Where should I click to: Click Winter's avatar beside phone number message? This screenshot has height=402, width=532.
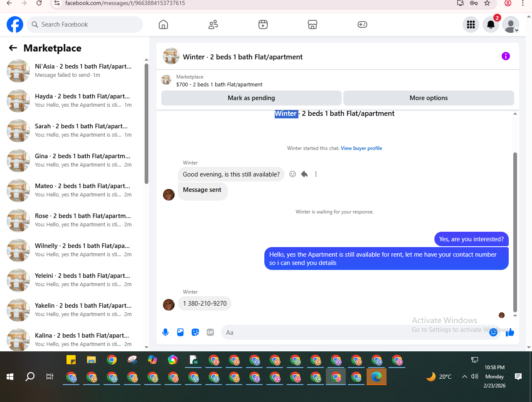pos(169,305)
